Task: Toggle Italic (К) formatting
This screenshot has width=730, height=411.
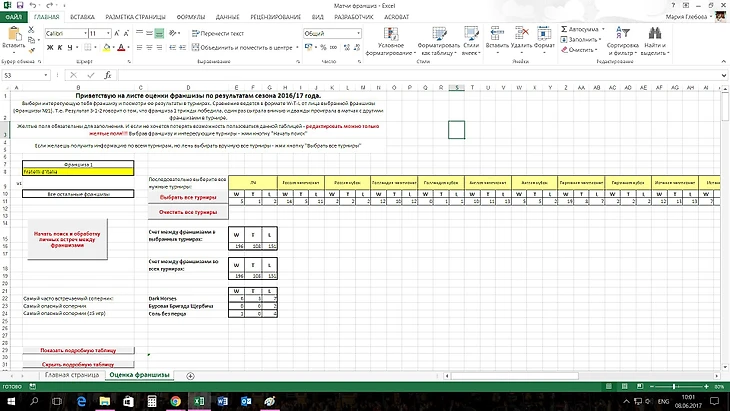Action: tap(58, 47)
